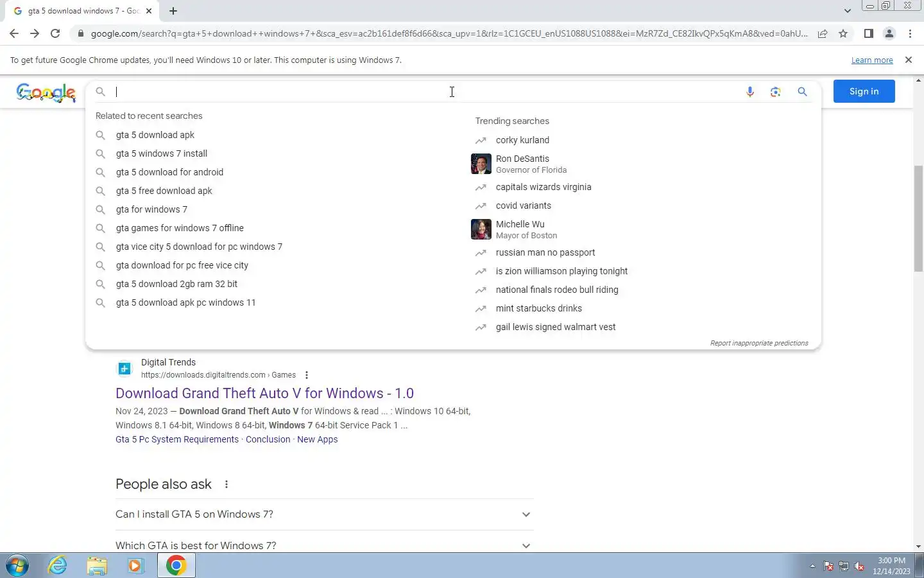Open Chrome side panel
The height and width of the screenshot is (578, 924).
(868, 33)
